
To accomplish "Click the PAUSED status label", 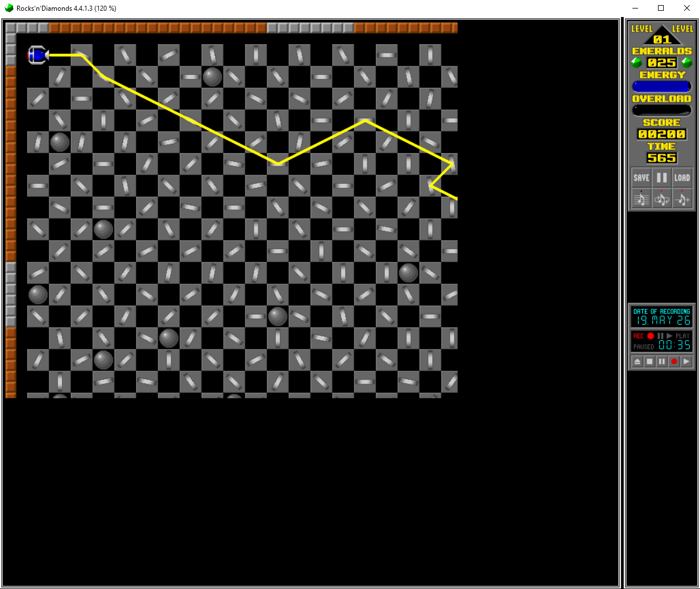I will point(644,347).
